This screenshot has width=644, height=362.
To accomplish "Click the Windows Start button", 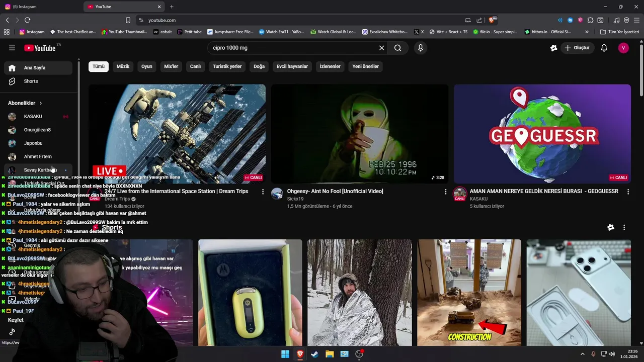I will (285, 354).
